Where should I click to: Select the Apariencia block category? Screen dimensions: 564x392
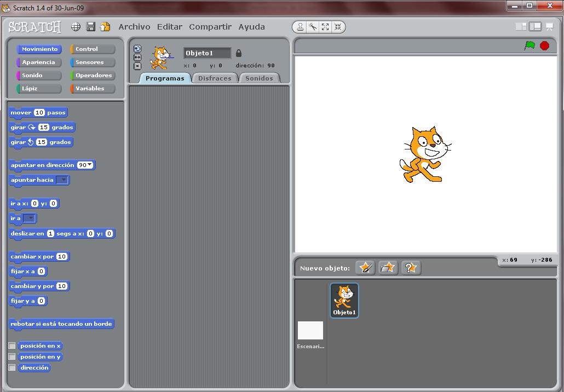click(39, 62)
